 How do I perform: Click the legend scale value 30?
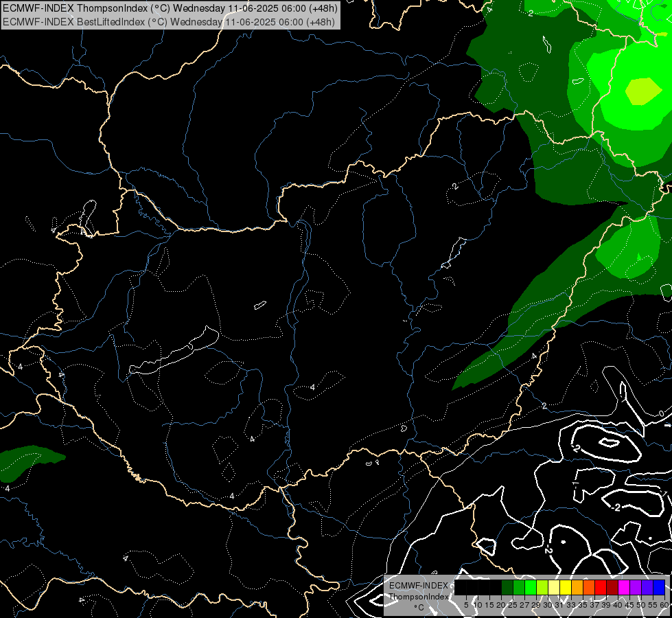point(548,605)
